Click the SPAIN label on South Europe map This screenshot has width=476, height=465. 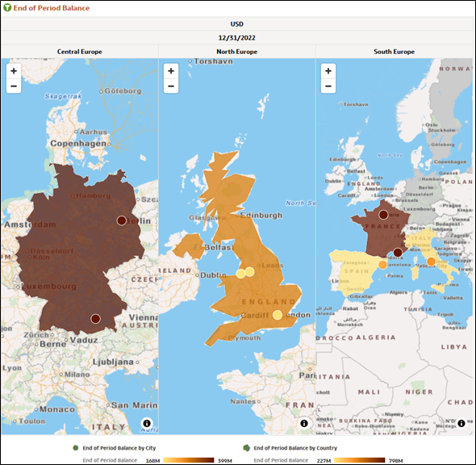pyautogui.click(x=357, y=271)
